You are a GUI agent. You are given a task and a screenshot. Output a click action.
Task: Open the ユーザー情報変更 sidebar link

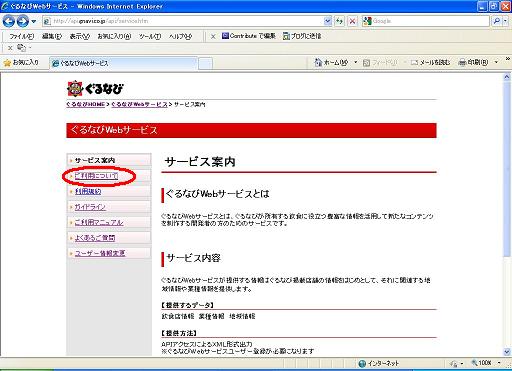coord(100,253)
